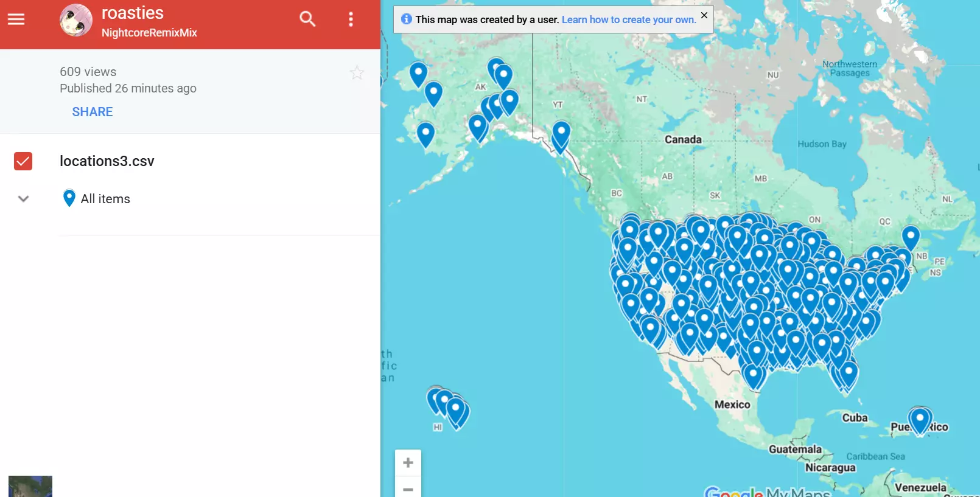Star this map as a favorite
Viewport: 980px width, 497px height.
tap(357, 73)
